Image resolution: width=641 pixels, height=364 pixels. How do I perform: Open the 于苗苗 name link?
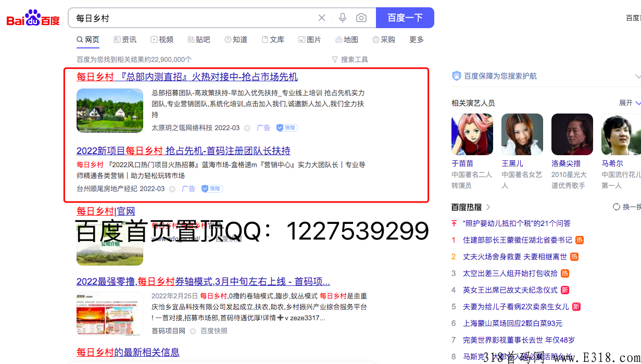click(x=462, y=164)
